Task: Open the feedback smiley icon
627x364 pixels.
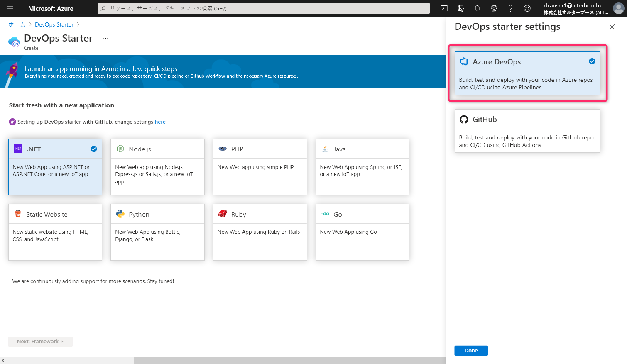Action: click(527, 8)
